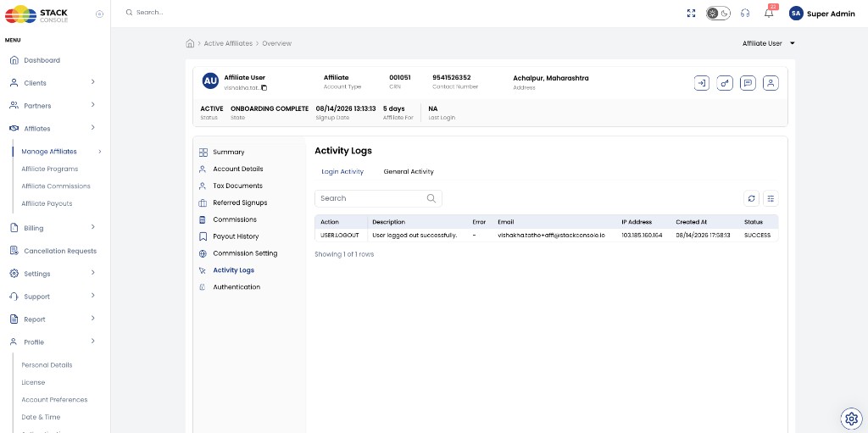The image size is (868, 433).
Task: Click SUCCESS status cell
Action: 757,236
